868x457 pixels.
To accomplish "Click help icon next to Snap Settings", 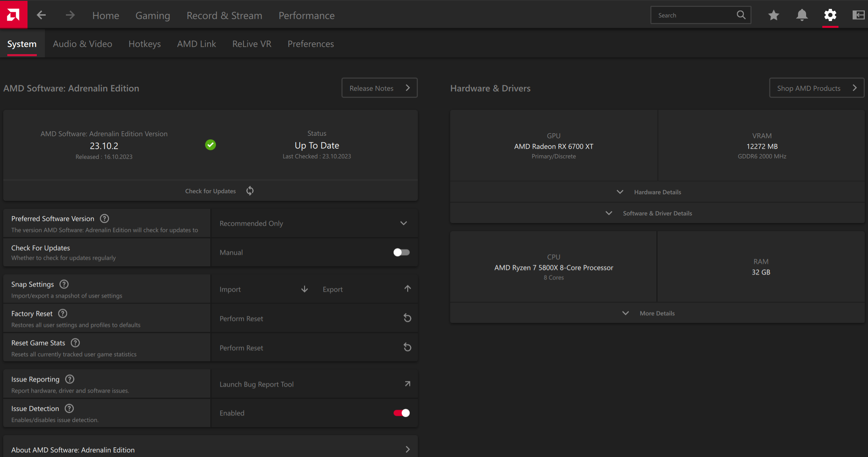I will click(x=64, y=284).
